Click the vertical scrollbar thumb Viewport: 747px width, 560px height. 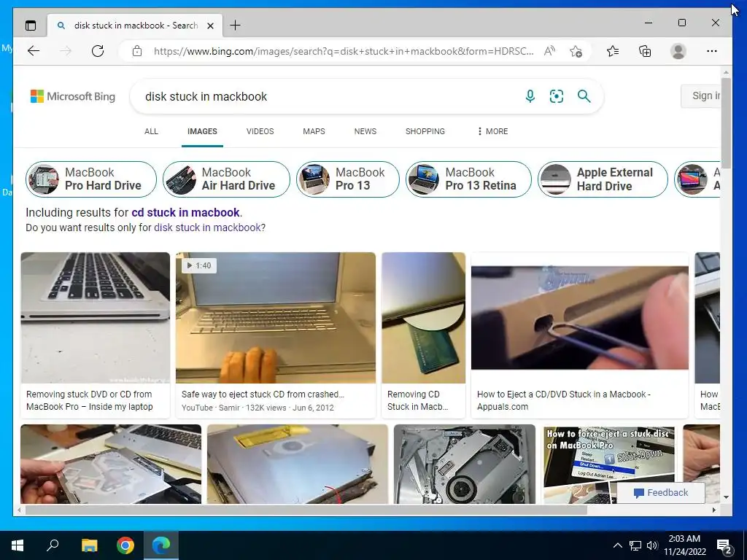click(726, 122)
